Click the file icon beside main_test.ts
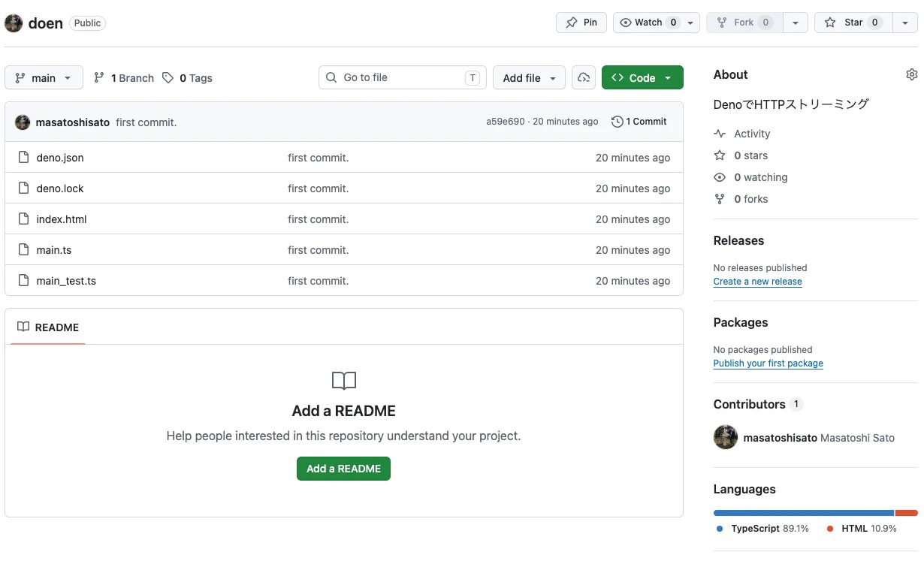 point(23,281)
